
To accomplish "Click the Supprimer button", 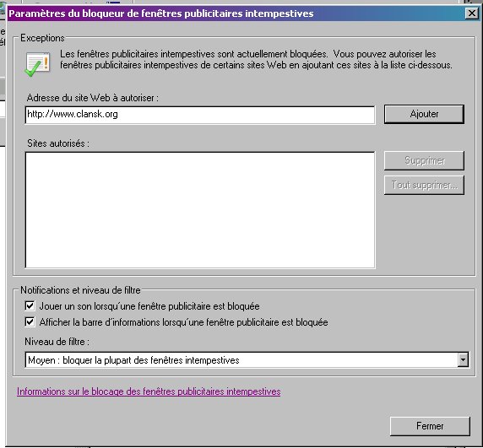I will tap(424, 160).
